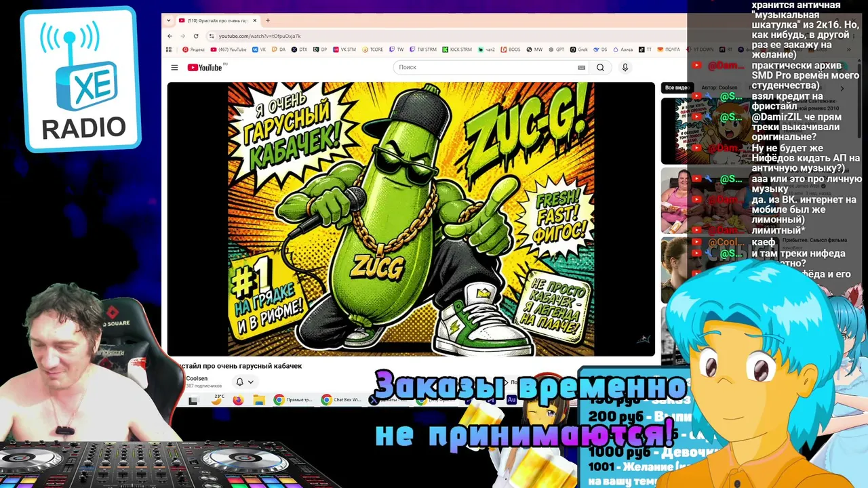Open the VK bookmark

(x=259, y=49)
